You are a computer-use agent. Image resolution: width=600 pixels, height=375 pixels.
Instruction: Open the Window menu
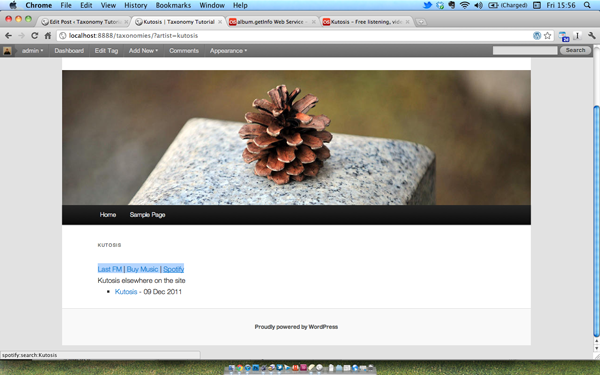[212, 5]
